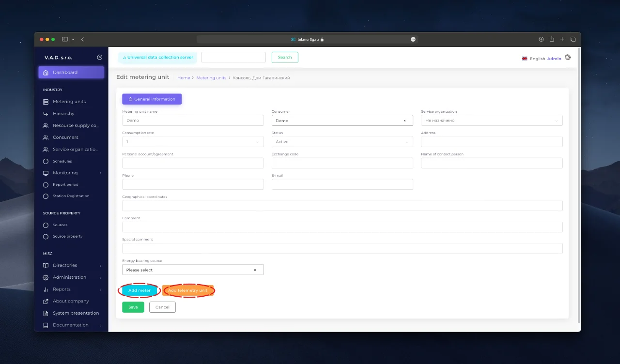620x364 pixels.
Task: Open the Status dropdown
Action: tap(342, 142)
